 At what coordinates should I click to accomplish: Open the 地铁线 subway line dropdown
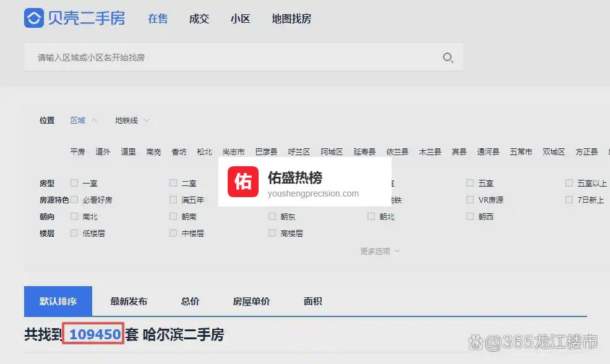tap(132, 121)
